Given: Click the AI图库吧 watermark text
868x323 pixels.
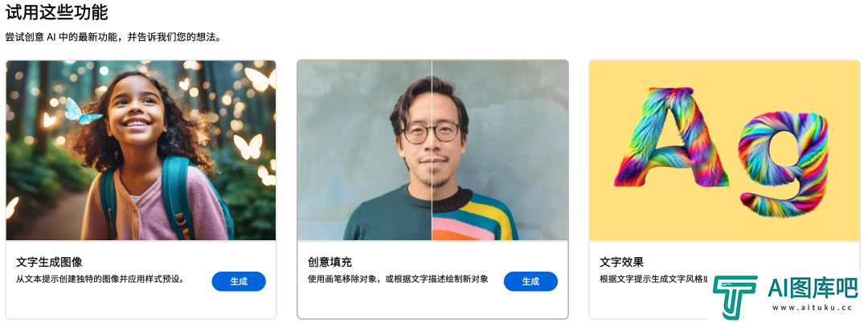Looking at the screenshot, I should [813, 287].
